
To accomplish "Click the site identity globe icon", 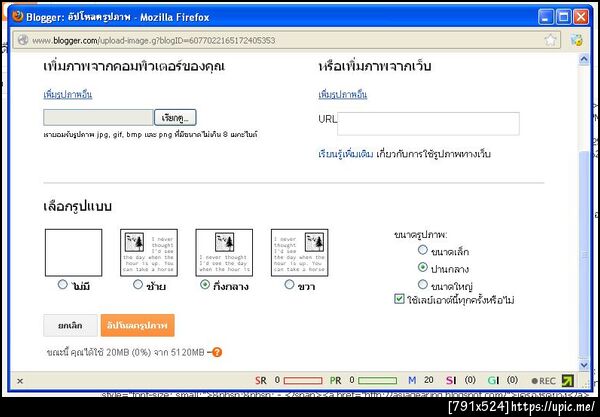I will coord(23,40).
